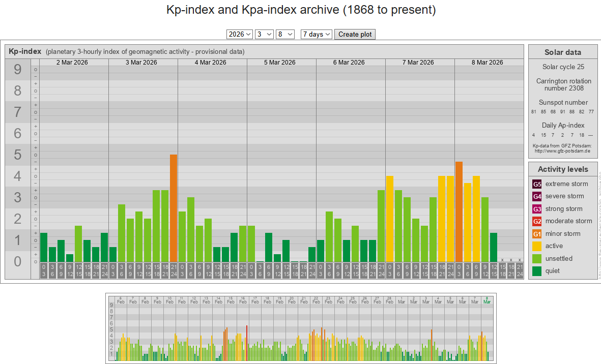Open the year dropdown showing 2026
601x364 pixels.
point(240,34)
